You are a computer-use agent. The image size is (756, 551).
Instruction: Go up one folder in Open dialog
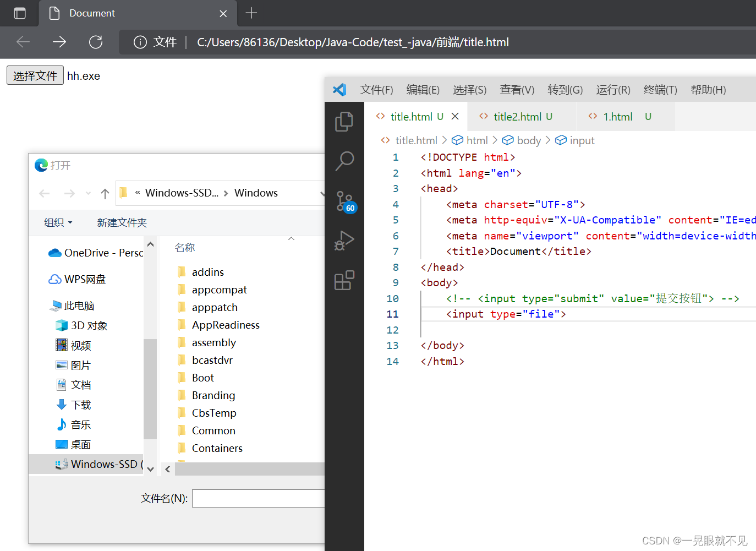(105, 193)
